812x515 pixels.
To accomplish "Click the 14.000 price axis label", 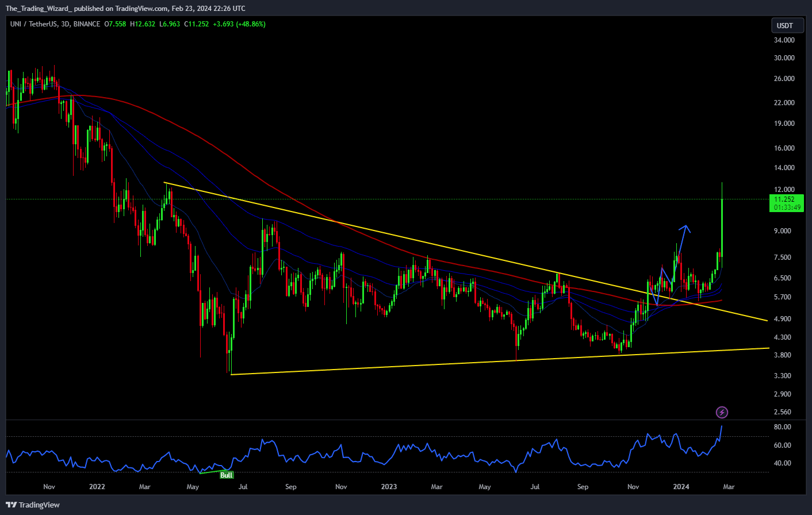I will click(784, 168).
